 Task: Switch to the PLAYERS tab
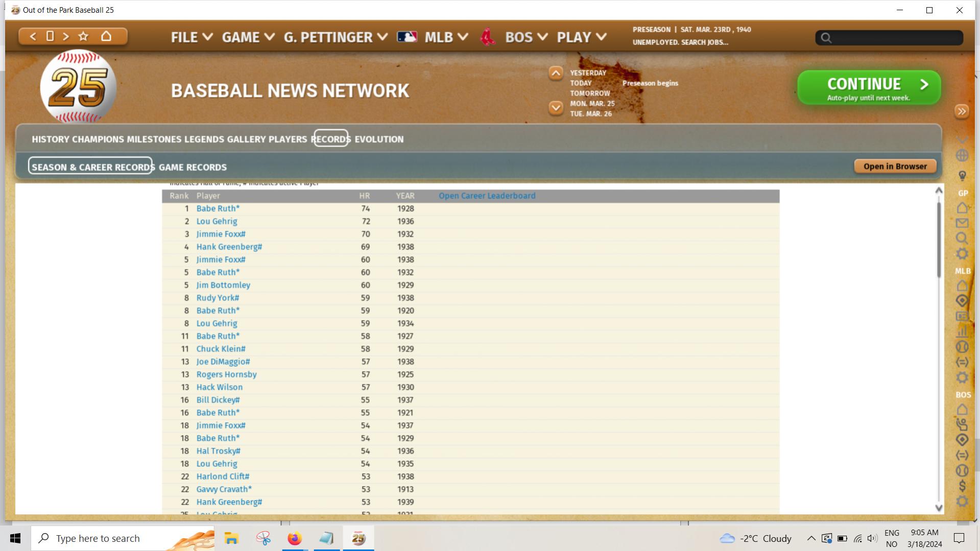[x=288, y=139]
